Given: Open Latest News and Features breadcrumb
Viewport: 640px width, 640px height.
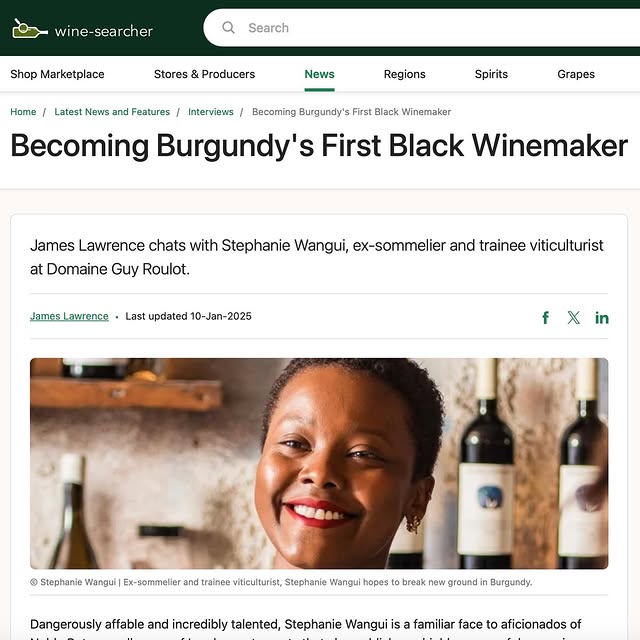Looking at the screenshot, I should click(112, 112).
